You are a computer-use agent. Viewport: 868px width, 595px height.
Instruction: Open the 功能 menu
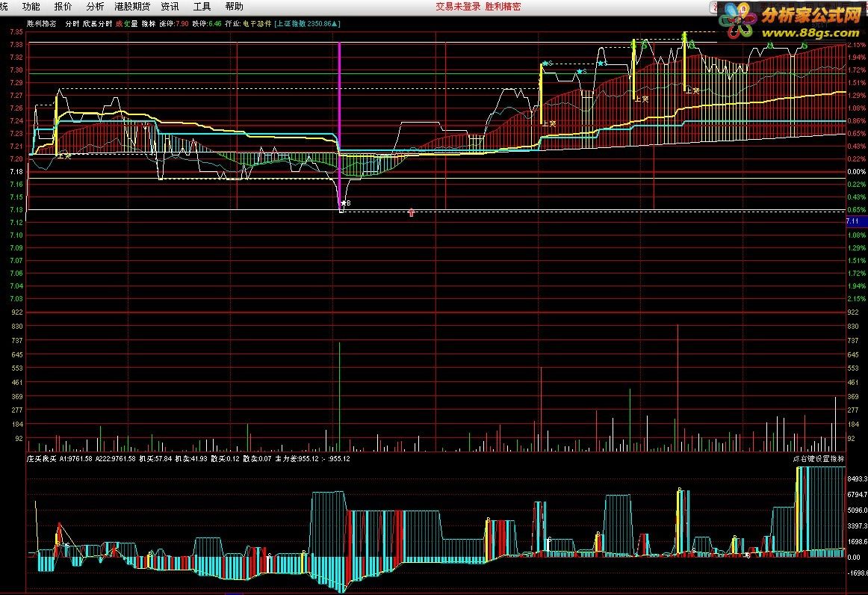pos(31,7)
